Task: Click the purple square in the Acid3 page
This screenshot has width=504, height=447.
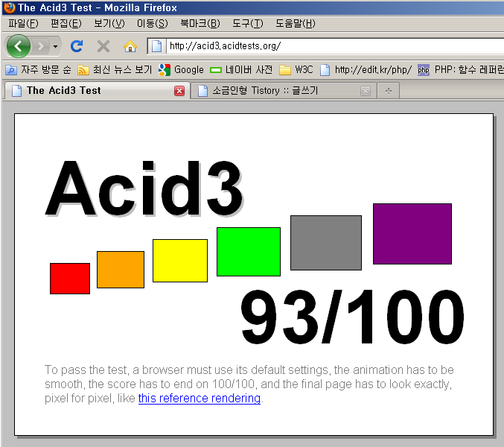Action: click(412, 234)
